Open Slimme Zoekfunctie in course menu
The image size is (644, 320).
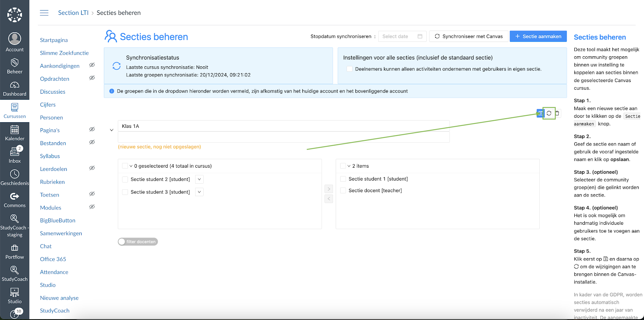coord(64,53)
